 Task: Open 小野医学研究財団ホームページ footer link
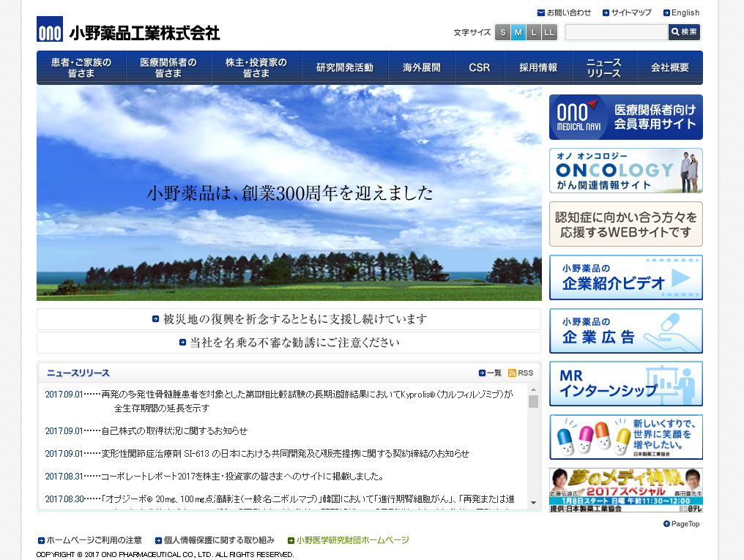pos(349,540)
